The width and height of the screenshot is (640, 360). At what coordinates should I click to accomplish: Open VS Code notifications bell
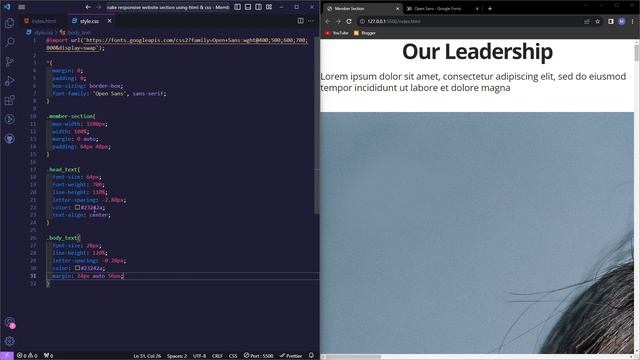tap(311, 356)
